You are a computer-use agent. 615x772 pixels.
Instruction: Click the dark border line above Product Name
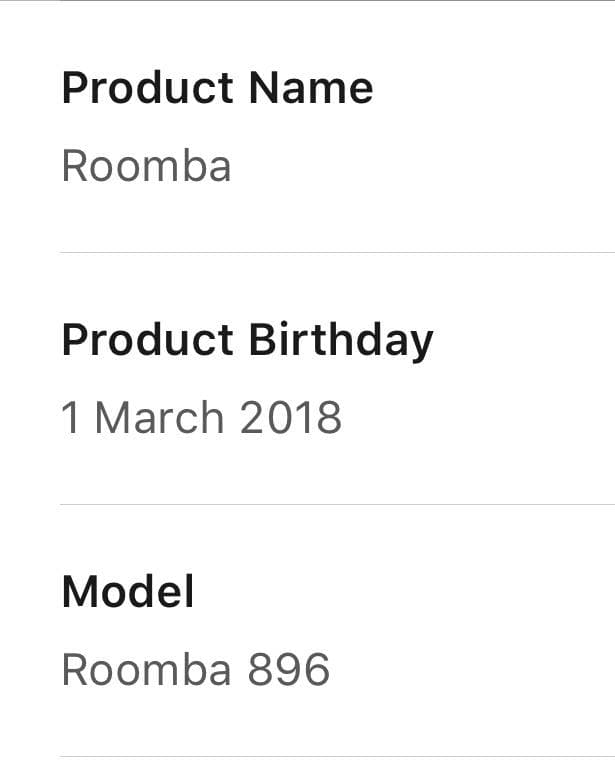coord(337,1)
